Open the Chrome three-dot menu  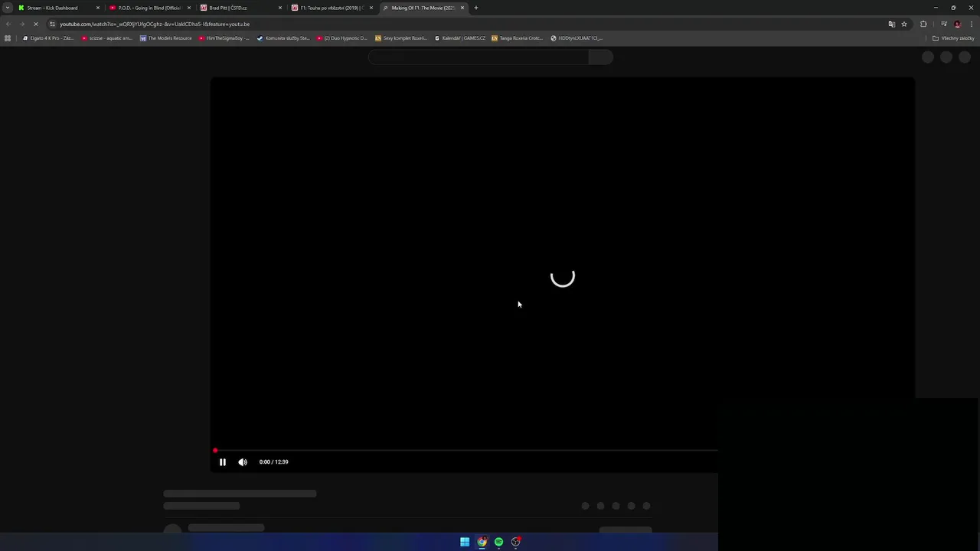click(x=971, y=24)
